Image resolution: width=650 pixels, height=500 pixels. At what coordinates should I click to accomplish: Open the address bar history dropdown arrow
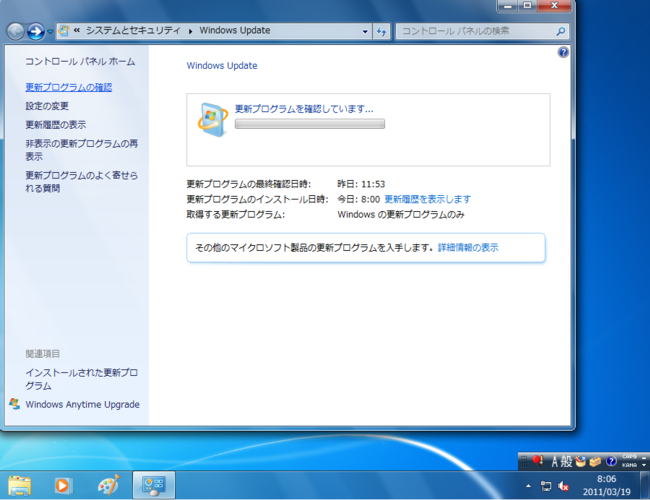[365, 32]
